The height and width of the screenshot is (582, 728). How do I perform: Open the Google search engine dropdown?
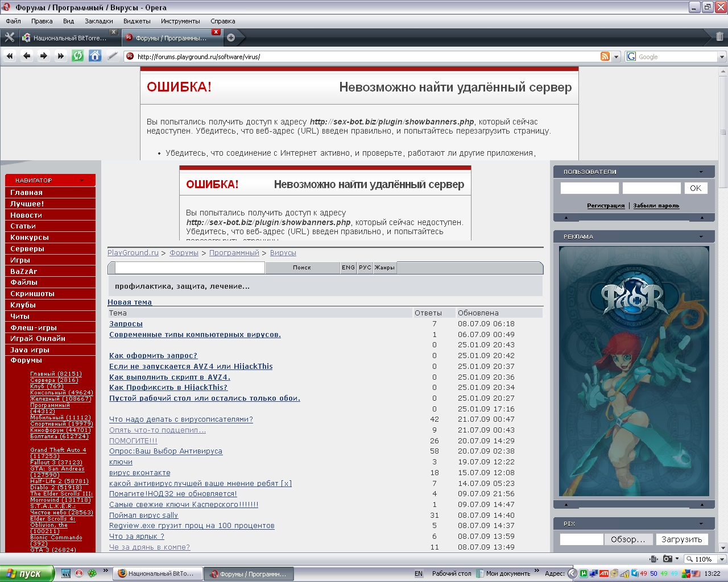coord(722,57)
